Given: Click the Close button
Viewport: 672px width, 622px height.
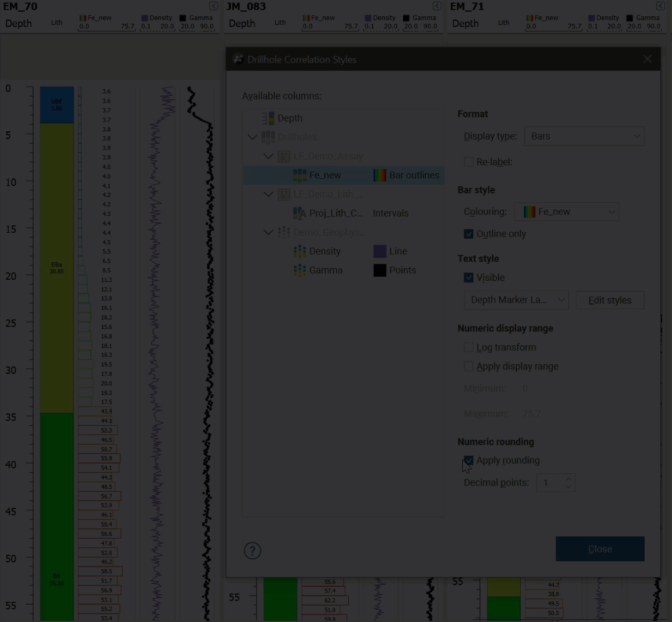Looking at the screenshot, I should (600, 549).
